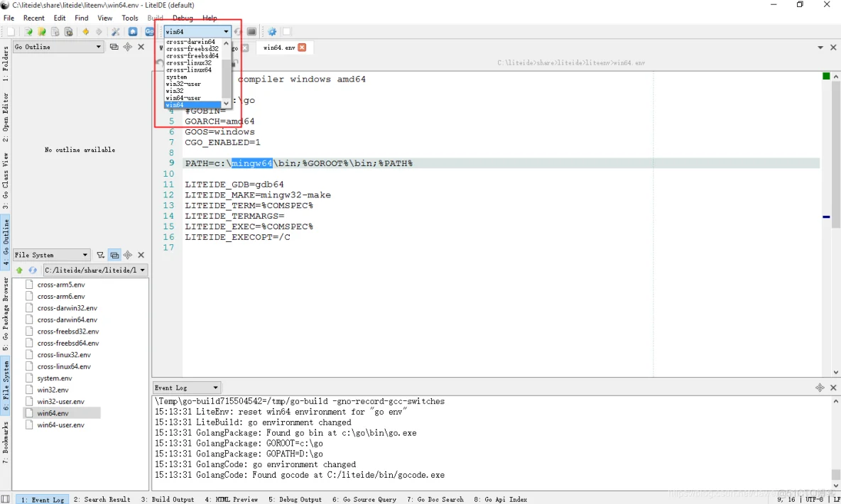Open the Recent menu
This screenshot has height=504, width=841.
point(34,18)
